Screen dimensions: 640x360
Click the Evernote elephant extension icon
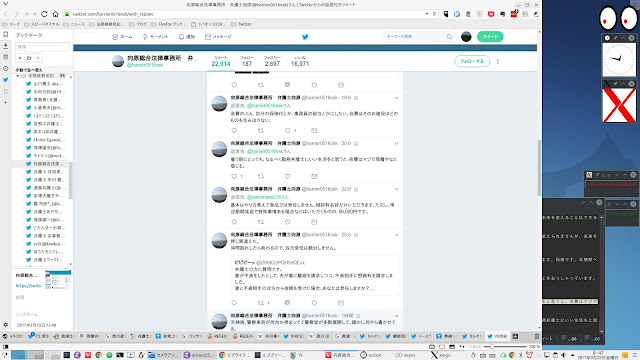pos(502,14)
